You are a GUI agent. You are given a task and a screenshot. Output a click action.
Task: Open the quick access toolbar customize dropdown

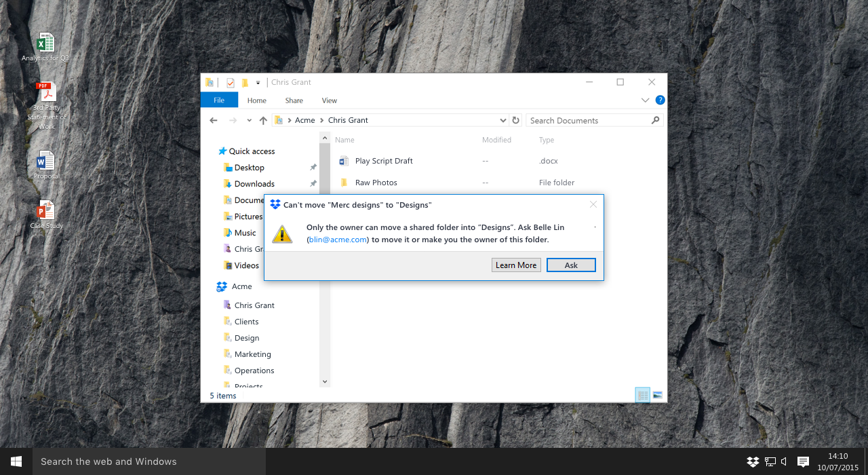(258, 83)
